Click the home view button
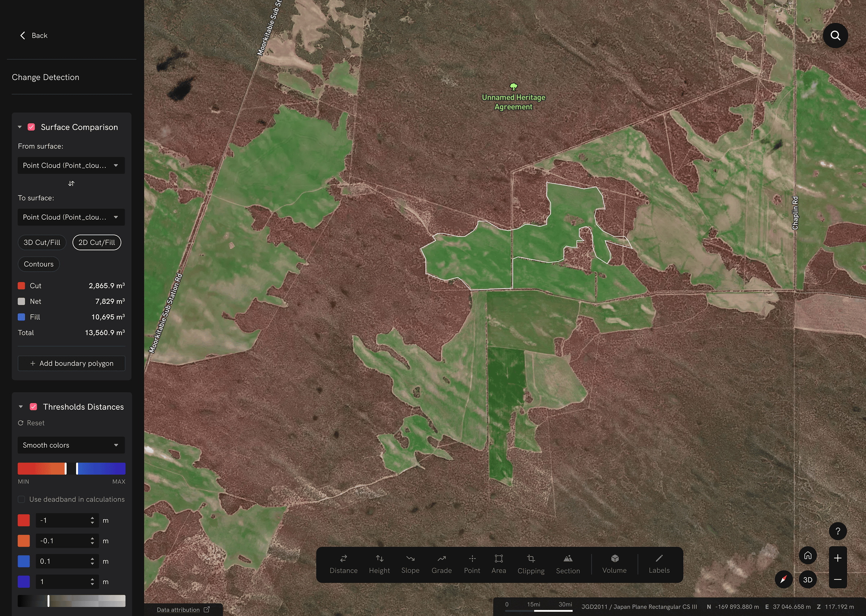The image size is (866, 616). point(808,555)
